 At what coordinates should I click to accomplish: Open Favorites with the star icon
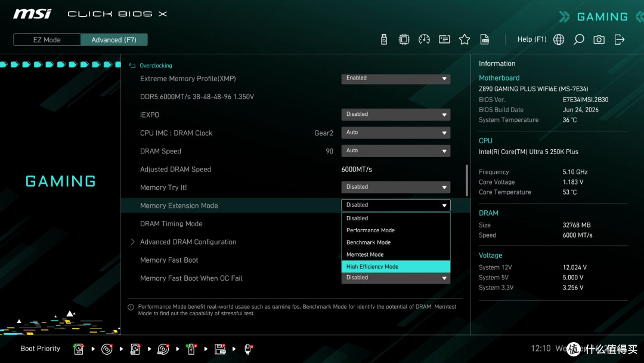[465, 39]
